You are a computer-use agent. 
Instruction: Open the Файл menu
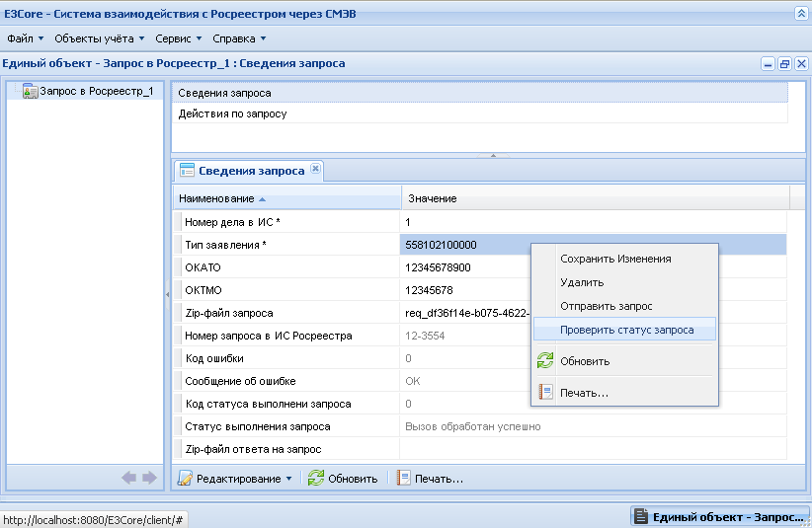tap(26, 38)
